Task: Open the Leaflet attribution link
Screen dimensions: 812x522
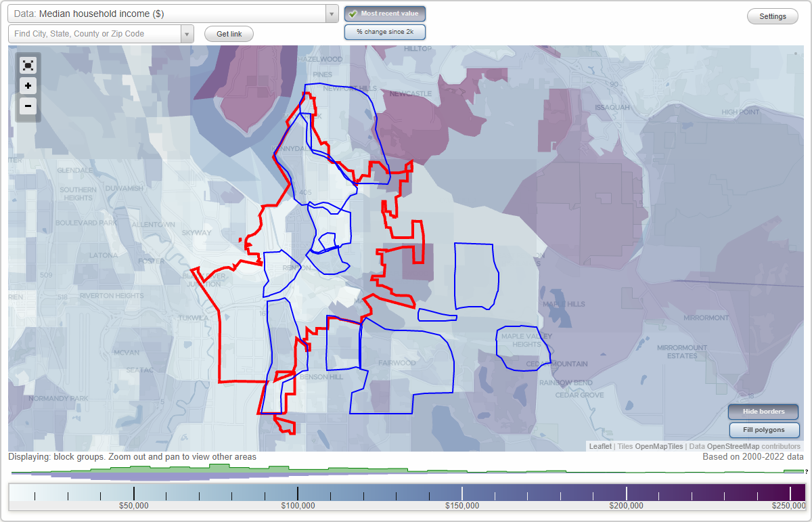Action: coord(600,446)
